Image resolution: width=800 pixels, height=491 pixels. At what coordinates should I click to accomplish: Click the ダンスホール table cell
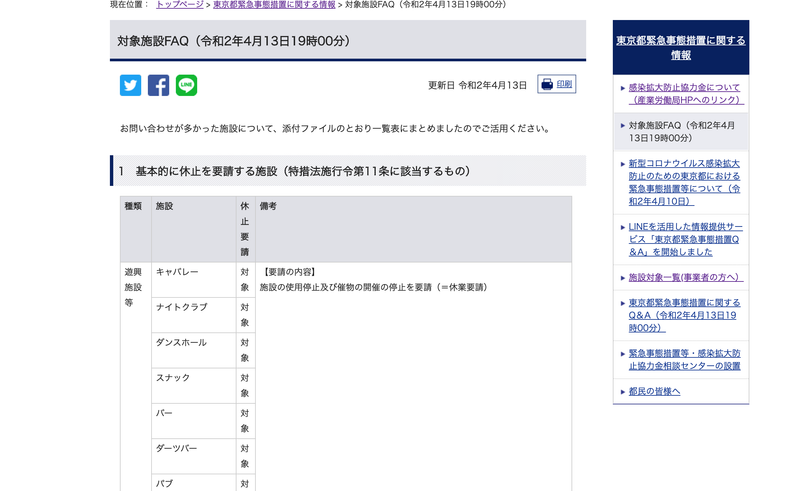point(194,350)
